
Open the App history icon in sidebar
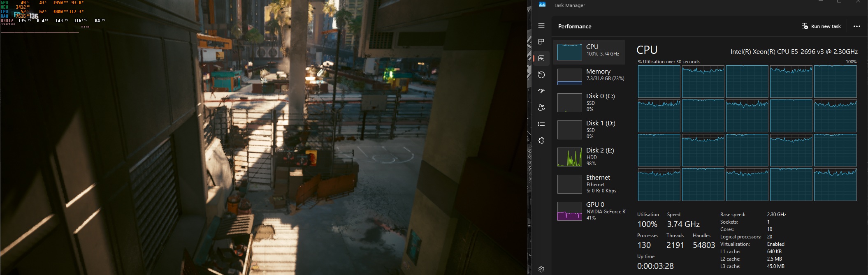pos(541,75)
